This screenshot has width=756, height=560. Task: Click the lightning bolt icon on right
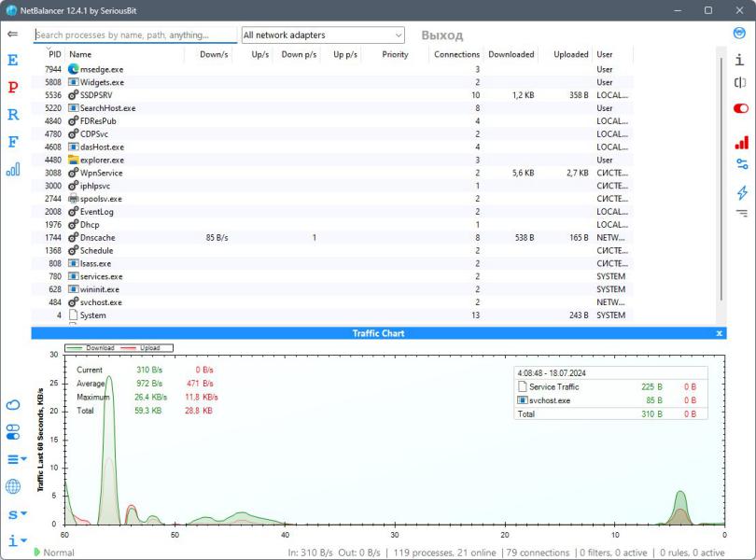point(742,192)
